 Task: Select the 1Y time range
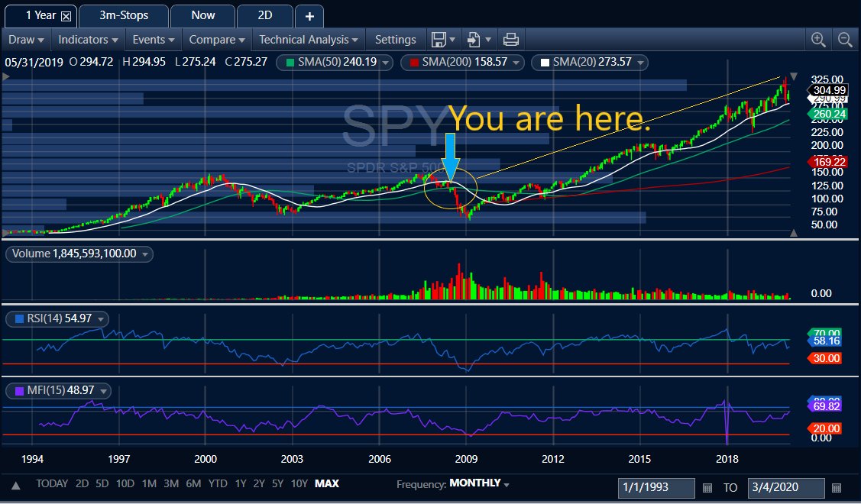pyautogui.click(x=241, y=483)
